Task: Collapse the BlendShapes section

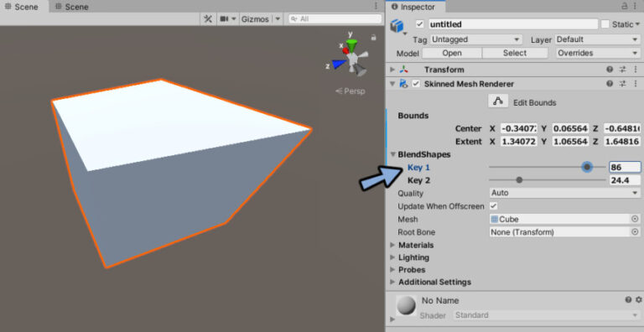Action: [393, 154]
